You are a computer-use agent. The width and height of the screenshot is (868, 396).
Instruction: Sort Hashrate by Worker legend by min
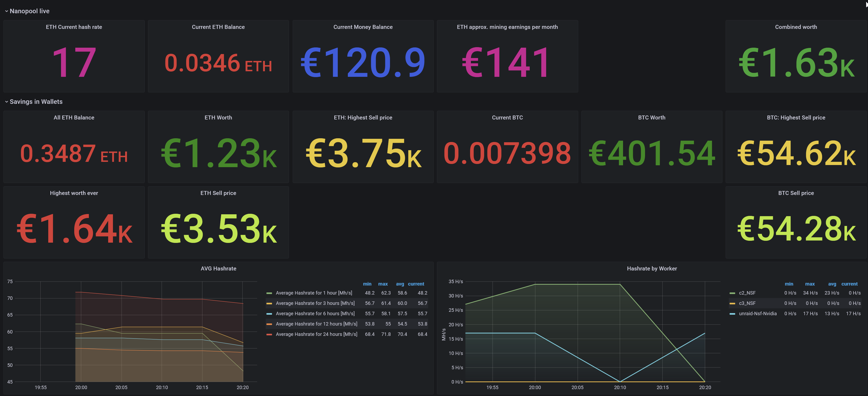point(789,284)
